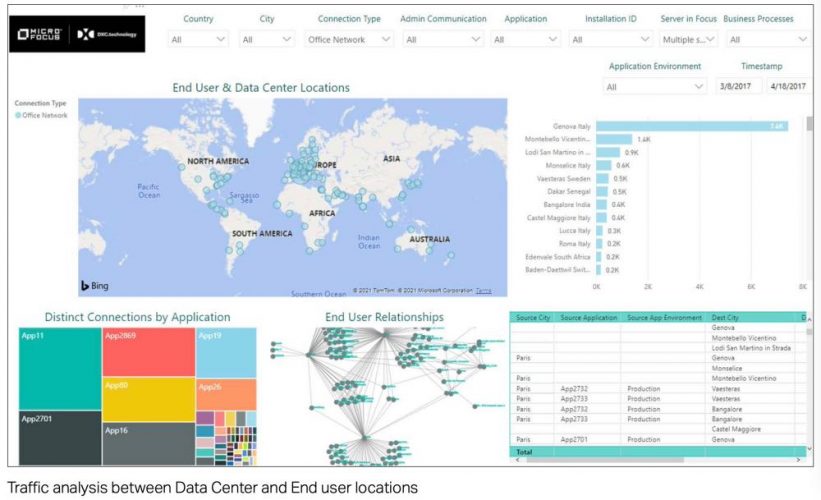Sort table by Source Application column
This screenshot has height=500, width=821.
coord(589,317)
